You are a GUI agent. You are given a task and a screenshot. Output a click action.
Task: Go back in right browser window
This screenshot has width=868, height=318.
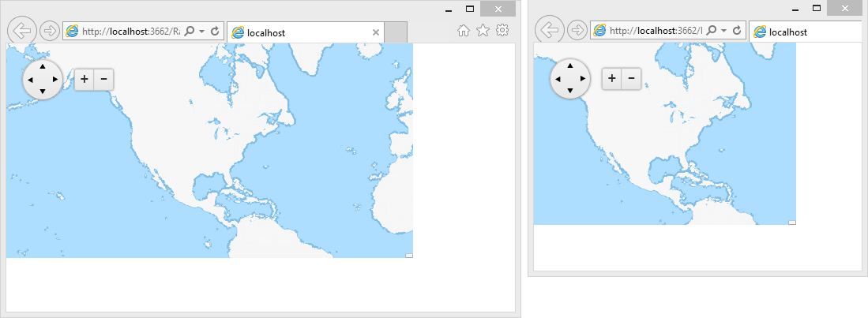click(550, 31)
